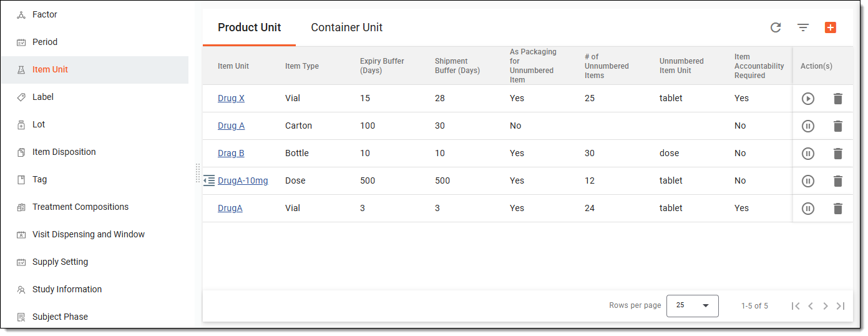This screenshot has height=336, width=868.
Task: Delete the Drag B row
Action: [x=838, y=153]
